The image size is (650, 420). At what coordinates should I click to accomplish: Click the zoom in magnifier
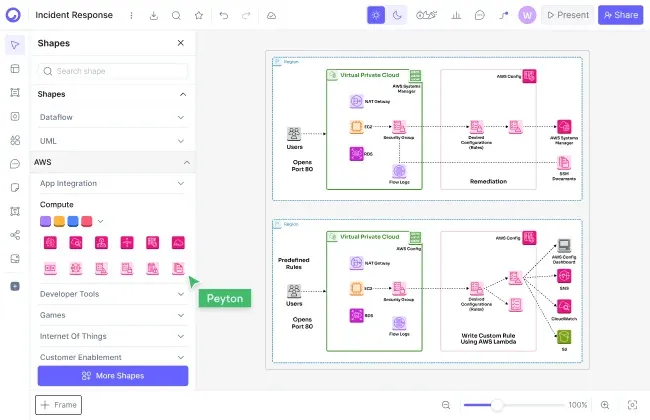(x=605, y=405)
